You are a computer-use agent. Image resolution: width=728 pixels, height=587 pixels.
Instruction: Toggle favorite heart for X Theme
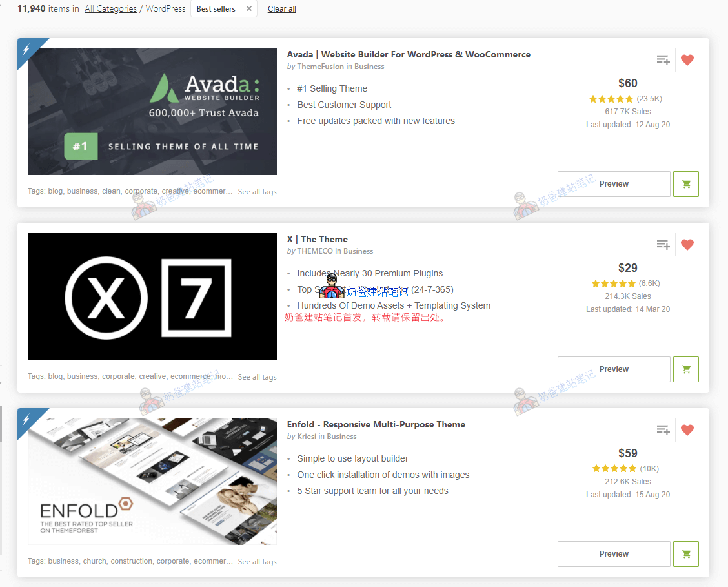coord(687,245)
